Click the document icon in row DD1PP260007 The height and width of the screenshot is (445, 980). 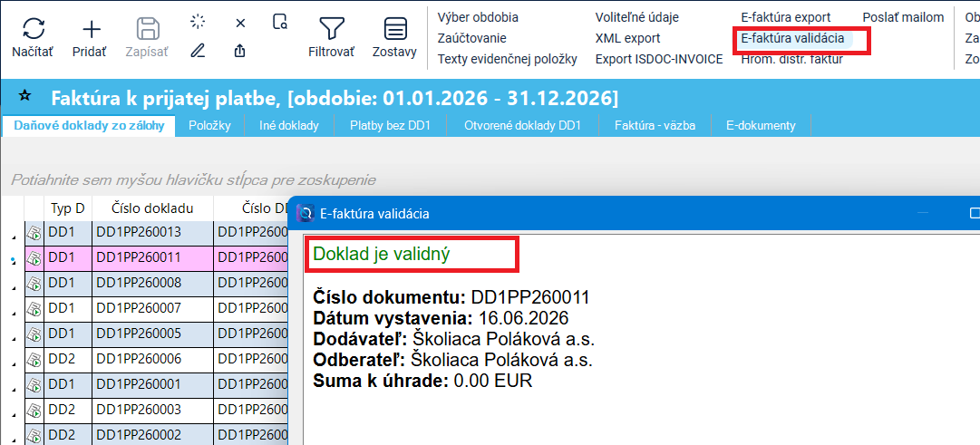[x=34, y=308]
